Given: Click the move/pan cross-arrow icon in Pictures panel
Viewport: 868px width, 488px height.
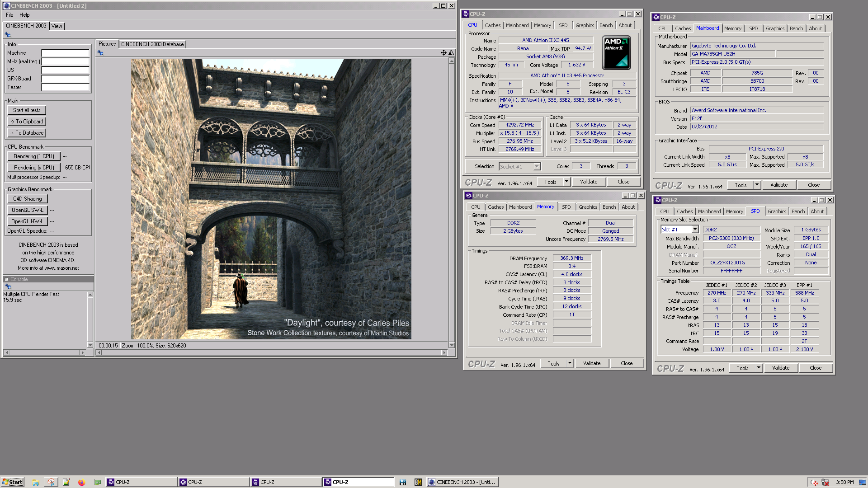Looking at the screenshot, I should 443,53.
